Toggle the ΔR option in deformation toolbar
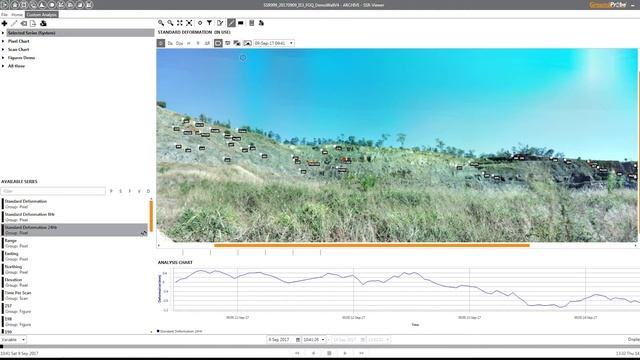The image size is (640, 360). 207,43
